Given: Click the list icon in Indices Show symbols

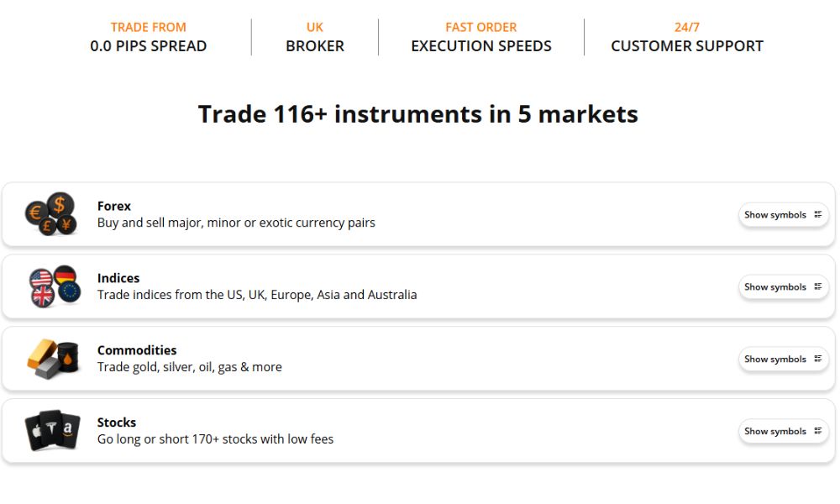Looking at the screenshot, I should [818, 287].
